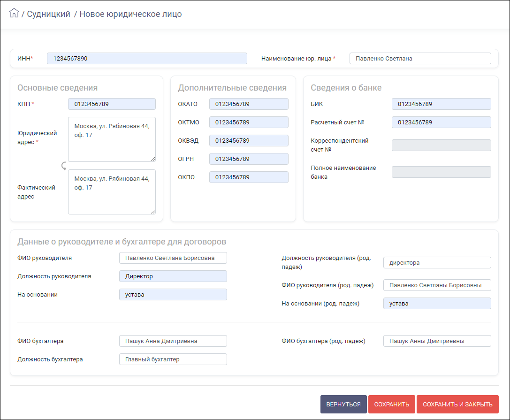Go to home via house icon
The width and height of the screenshot is (510, 420).
click(x=14, y=13)
